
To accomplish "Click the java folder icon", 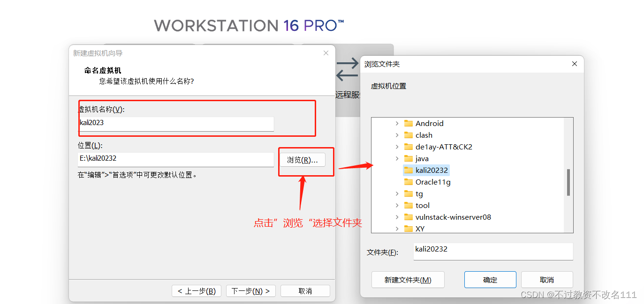I will [x=408, y=158].
